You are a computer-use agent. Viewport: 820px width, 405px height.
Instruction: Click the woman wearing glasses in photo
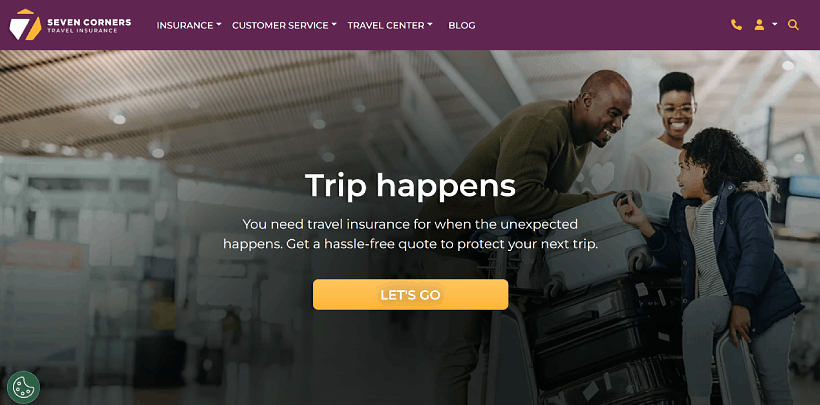667,136
